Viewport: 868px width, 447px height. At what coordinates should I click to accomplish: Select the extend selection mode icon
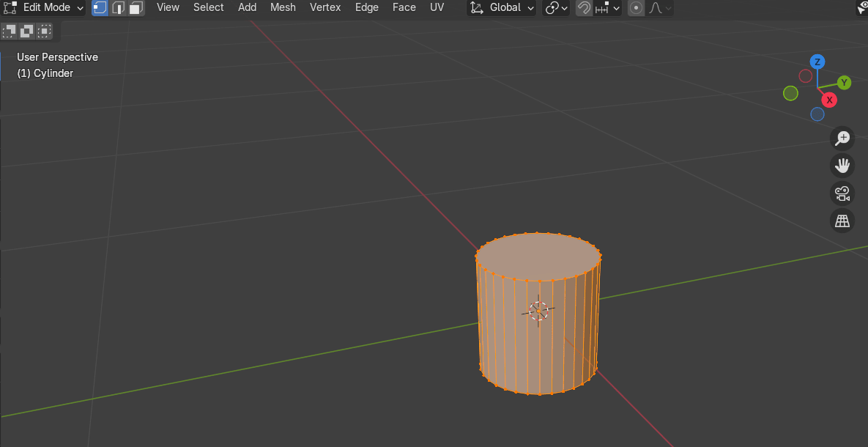click(x=27, y=31)
